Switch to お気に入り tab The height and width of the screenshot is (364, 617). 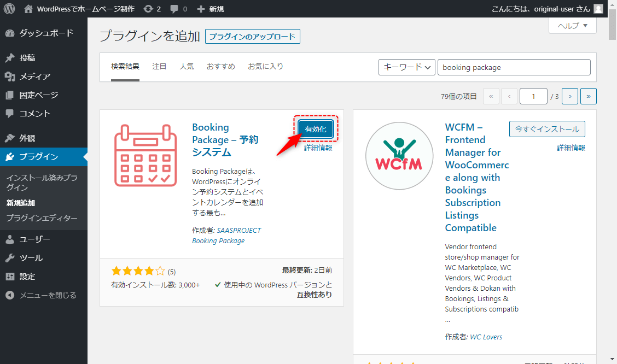(x=266, y=67)
